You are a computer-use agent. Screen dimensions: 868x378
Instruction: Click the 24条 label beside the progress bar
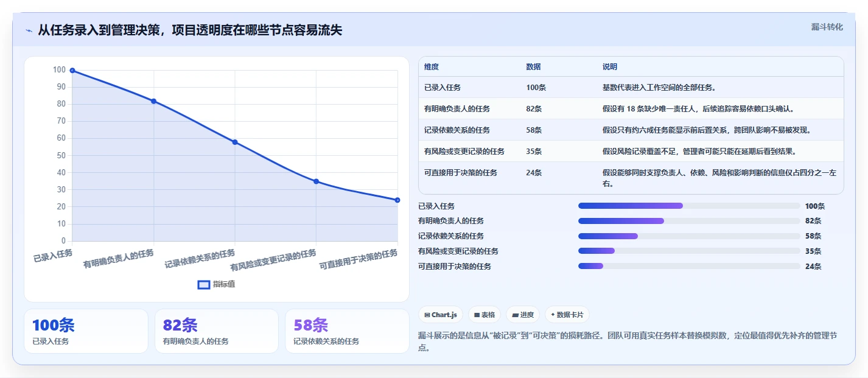[x=813, y=266]
